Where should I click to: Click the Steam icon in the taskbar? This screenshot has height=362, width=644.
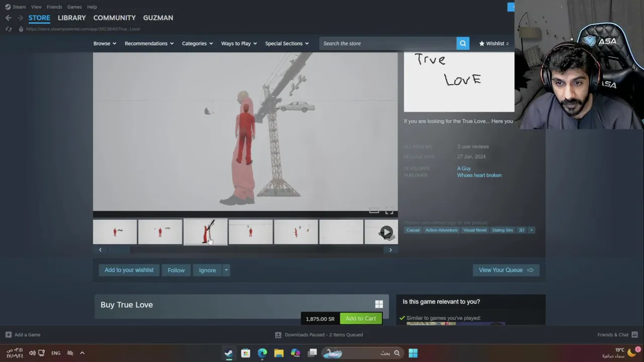[x=229, y=353]
